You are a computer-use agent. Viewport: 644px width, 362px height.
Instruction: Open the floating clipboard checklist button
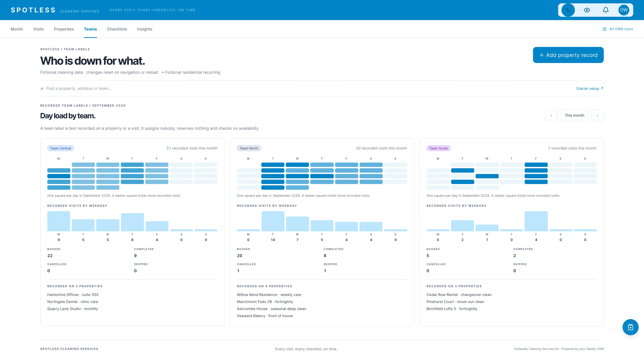(x=630, y=327)
